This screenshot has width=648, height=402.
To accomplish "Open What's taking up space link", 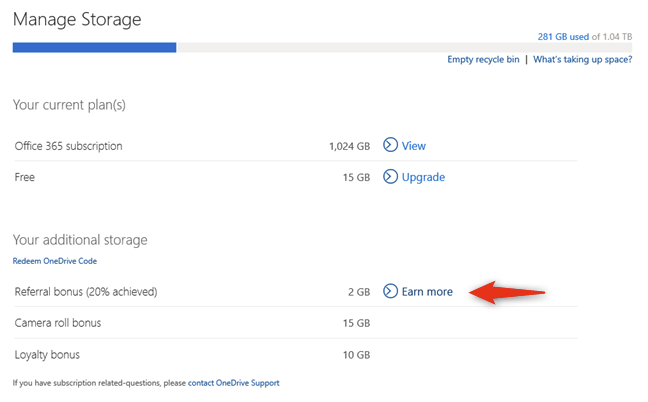I will 582,59.
